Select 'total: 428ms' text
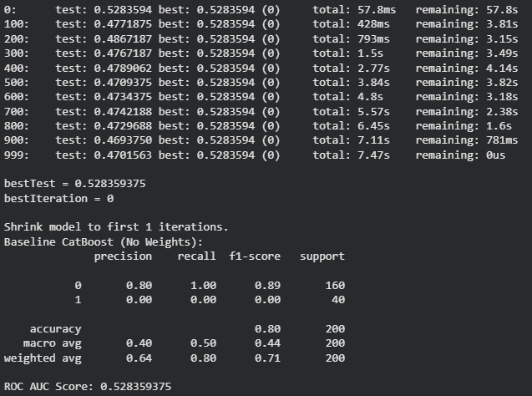The width and height of the screenshot is (532, 396). pyautogui.click(x=351, y=24)
